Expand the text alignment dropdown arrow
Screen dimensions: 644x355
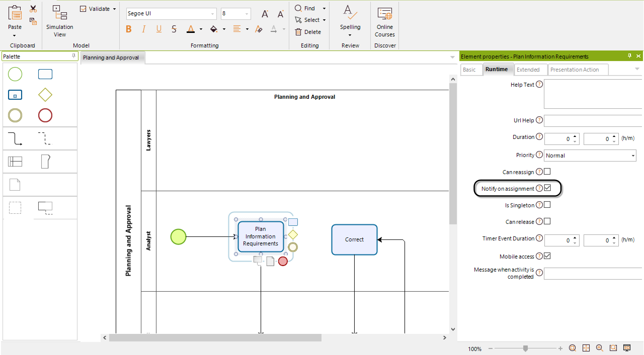[247, 29]
